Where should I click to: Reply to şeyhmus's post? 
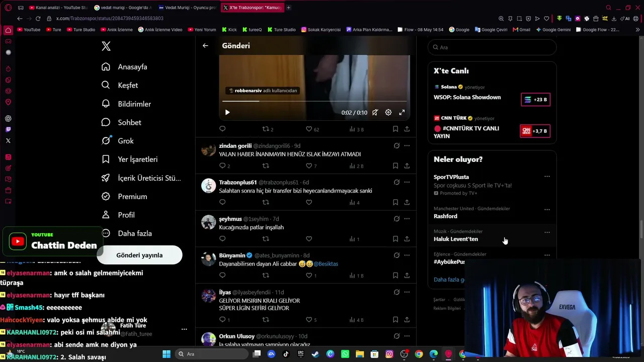[x=222, y=239]
